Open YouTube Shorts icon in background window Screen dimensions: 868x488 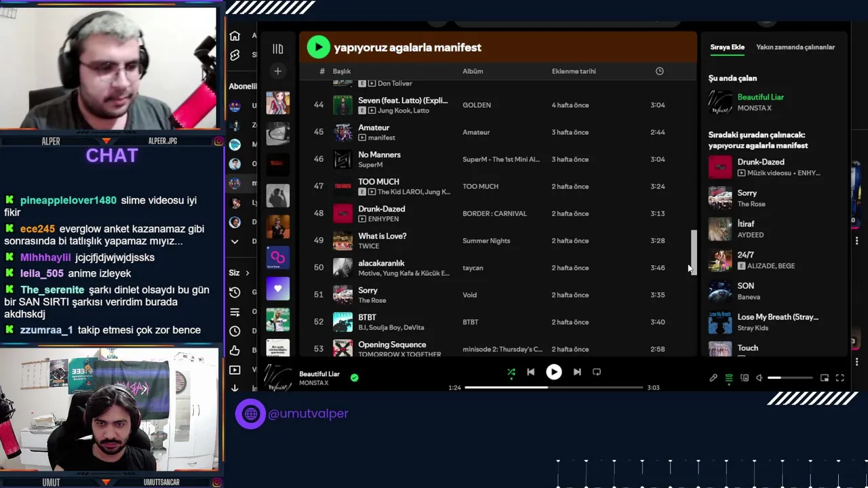235,56
